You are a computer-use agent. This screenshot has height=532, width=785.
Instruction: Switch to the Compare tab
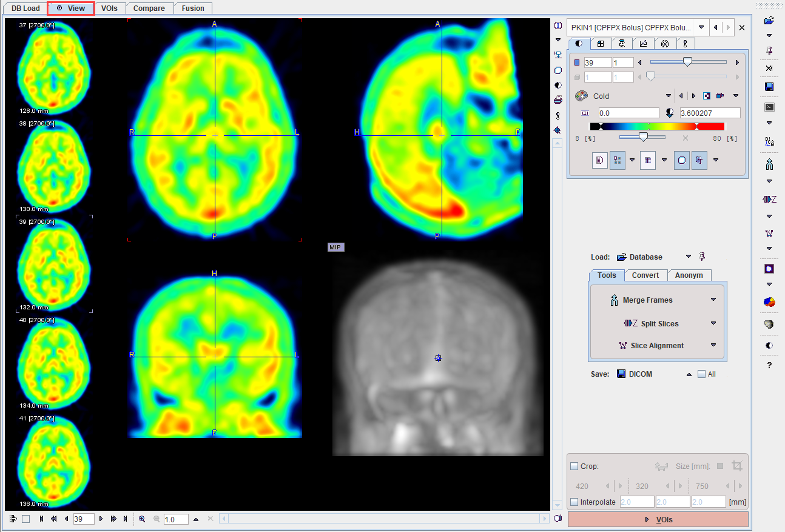149,8
